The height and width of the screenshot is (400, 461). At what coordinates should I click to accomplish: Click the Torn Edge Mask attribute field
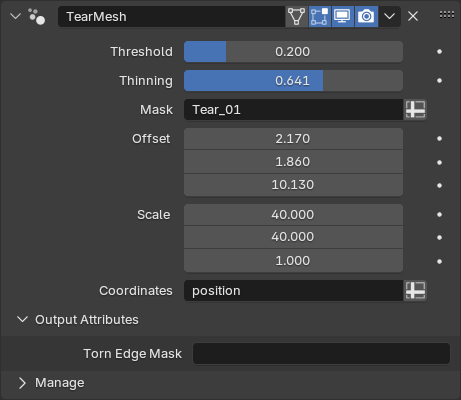click(321, 354)
